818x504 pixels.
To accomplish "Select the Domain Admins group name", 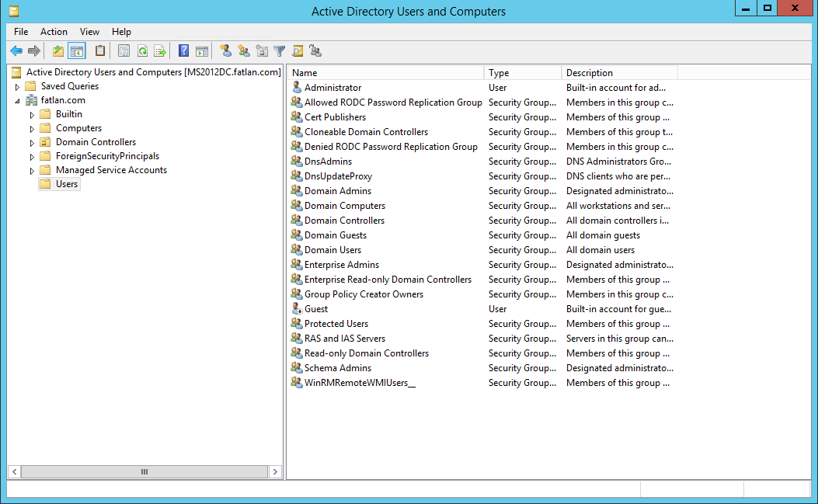I will pyautogui.click(x=338, y=191).
